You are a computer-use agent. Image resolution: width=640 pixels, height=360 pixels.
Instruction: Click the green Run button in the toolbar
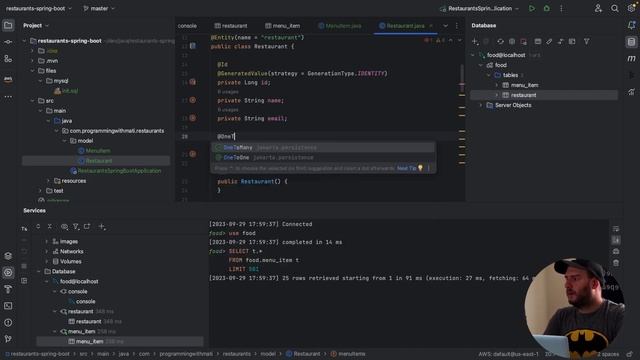pyautogui.click(x=531, y=8)
